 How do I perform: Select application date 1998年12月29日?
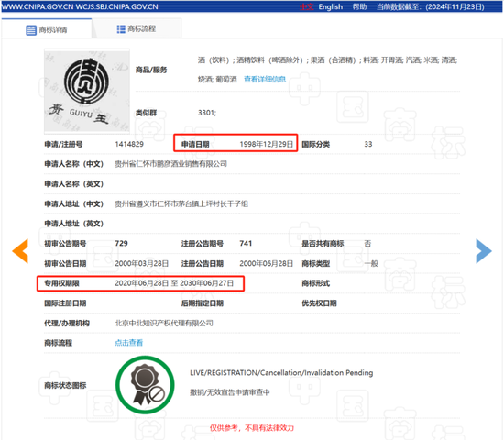[x=266, y=144]
